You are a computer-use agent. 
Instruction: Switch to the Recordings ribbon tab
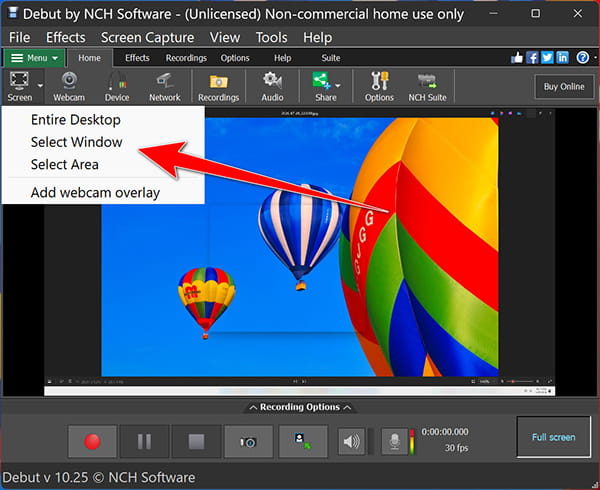(186, 58)
